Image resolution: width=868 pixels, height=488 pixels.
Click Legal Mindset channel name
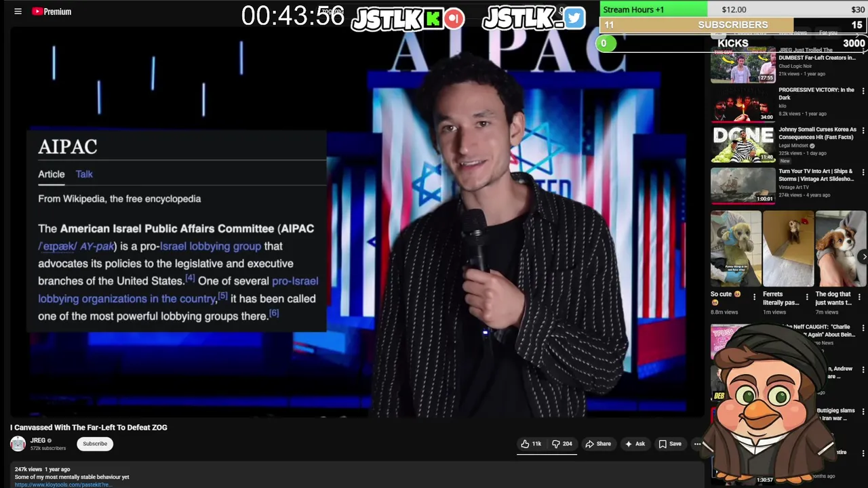tap(794, 145)
